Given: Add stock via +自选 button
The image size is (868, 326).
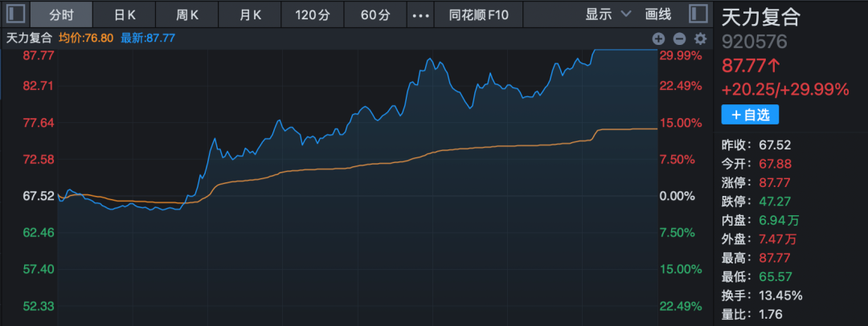Looking at the screenshot, I should [x=750, y=115].
